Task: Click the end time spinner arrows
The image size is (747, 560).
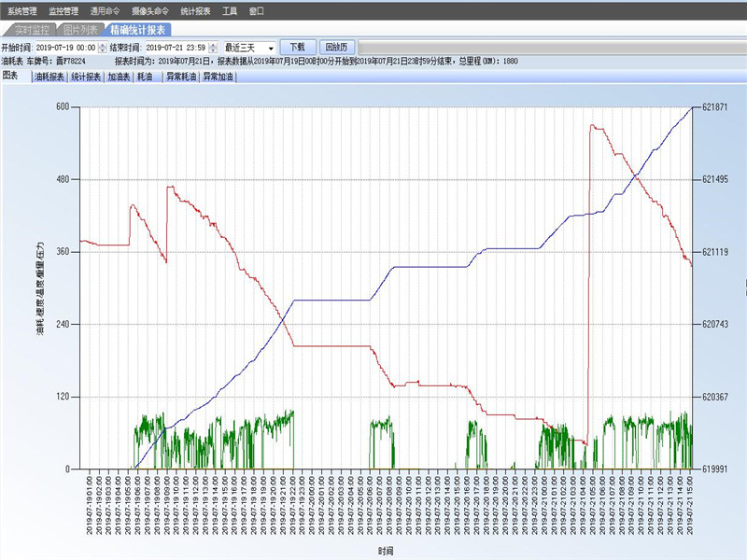Action: click(x=213, y=47)
